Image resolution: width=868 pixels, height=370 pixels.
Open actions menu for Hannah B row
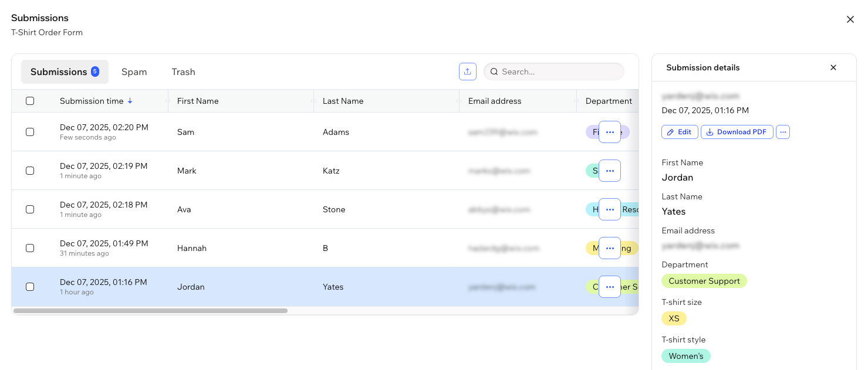(609, 248)
